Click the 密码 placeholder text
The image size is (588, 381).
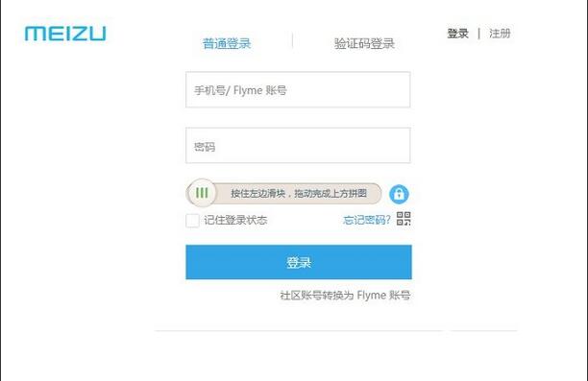coord(205,147)
